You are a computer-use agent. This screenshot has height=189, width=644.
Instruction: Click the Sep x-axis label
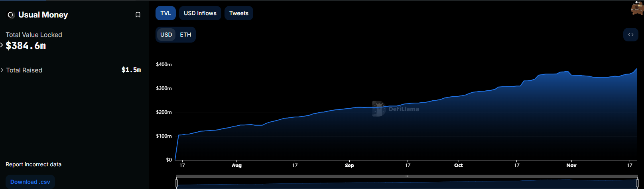349,165
